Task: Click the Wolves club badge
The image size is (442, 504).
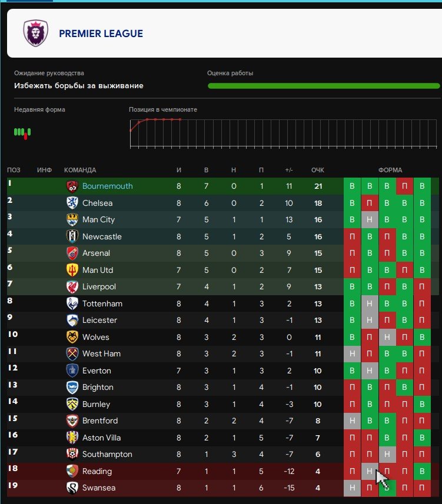Action: (x=72, y=337)
